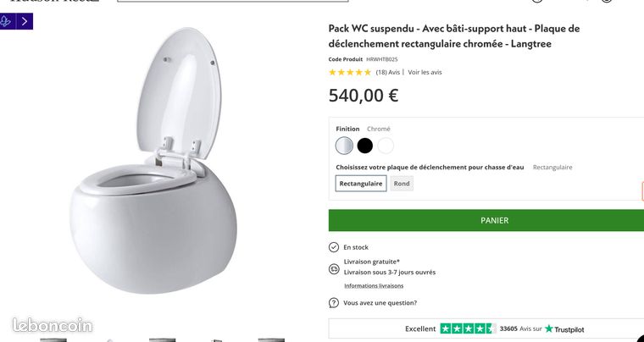Click the Trustpilot star logo
The height and width of the screenshot is (342, 644).
point(549,328)
